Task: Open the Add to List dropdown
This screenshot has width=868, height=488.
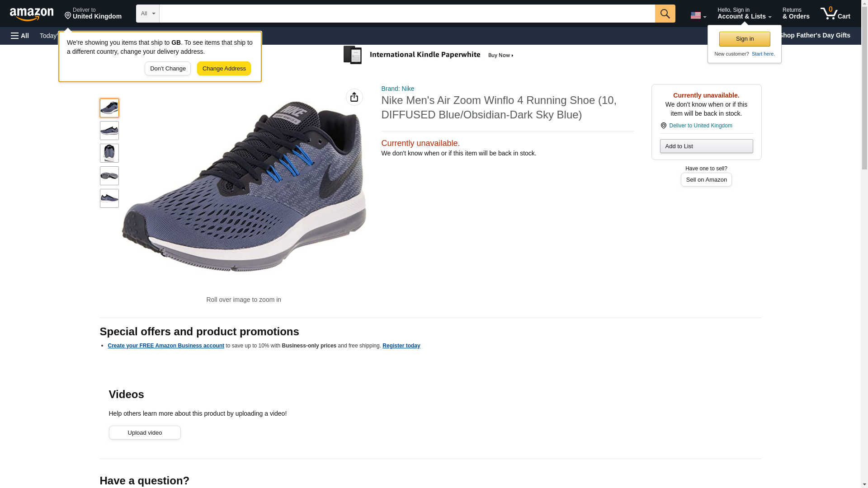Action: point(706,146)
